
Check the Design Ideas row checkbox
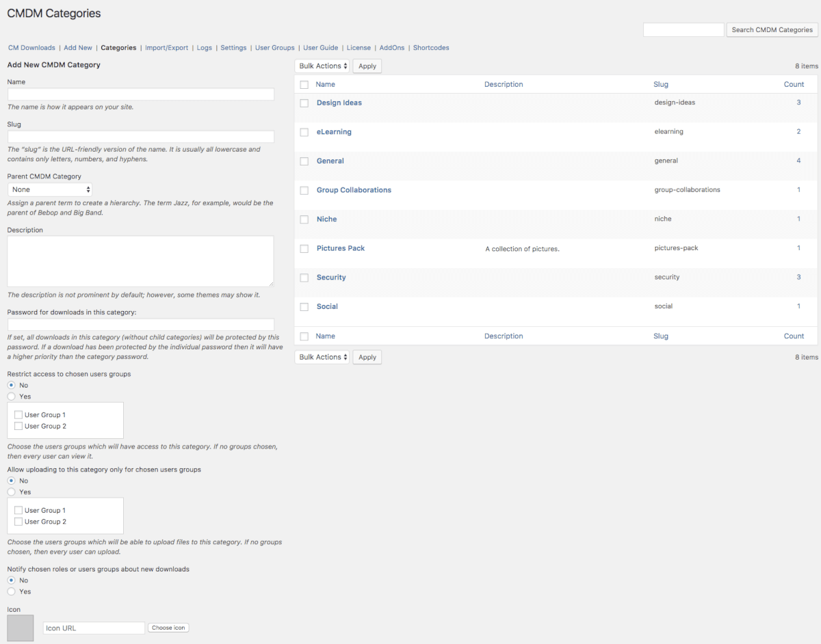[304, 103]
